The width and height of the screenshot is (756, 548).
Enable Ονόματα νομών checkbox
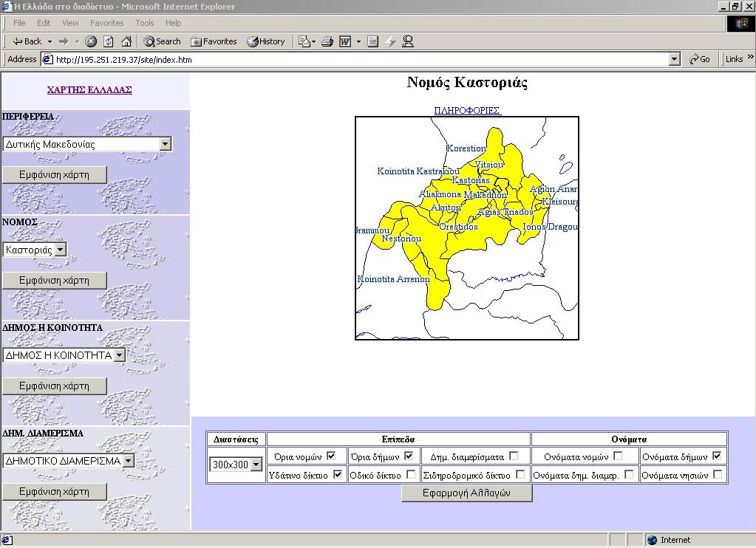click(618, 456)
